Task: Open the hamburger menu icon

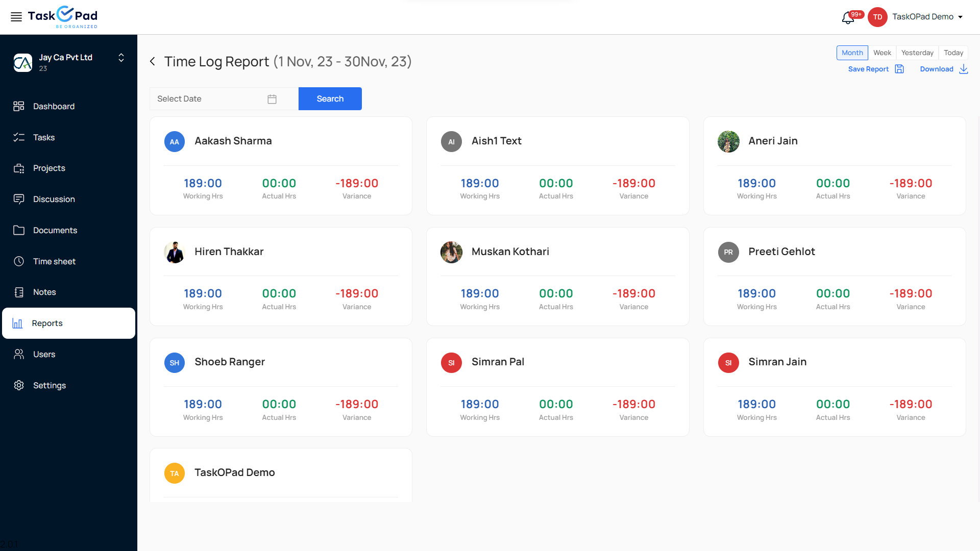Action: (x=16, y=17)
